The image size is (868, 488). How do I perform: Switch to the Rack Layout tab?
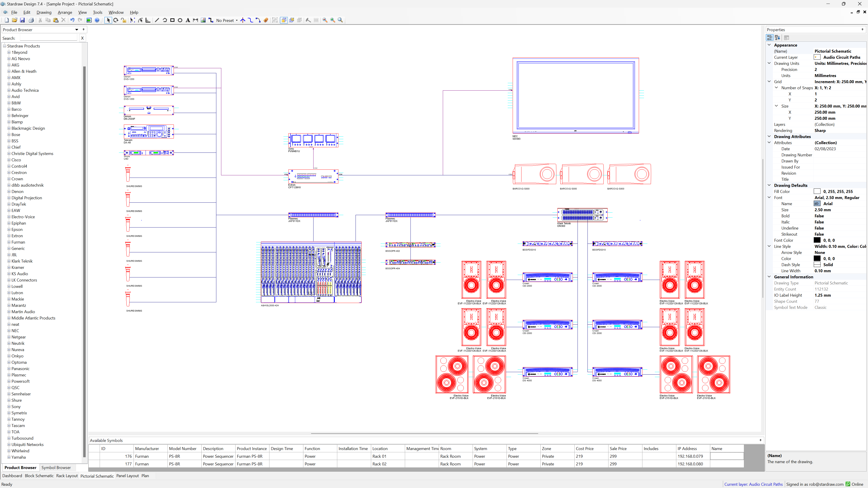tap(67, 476)
